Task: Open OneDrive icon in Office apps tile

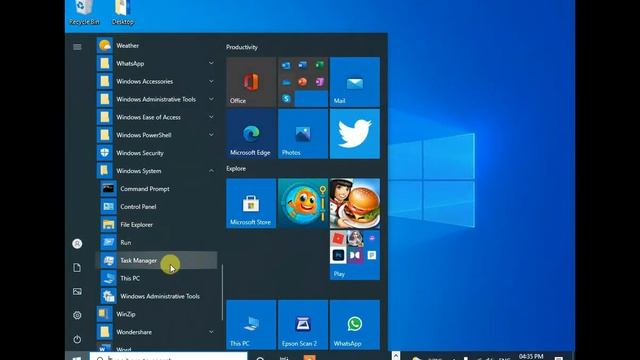Action: [x=286, y=82]
